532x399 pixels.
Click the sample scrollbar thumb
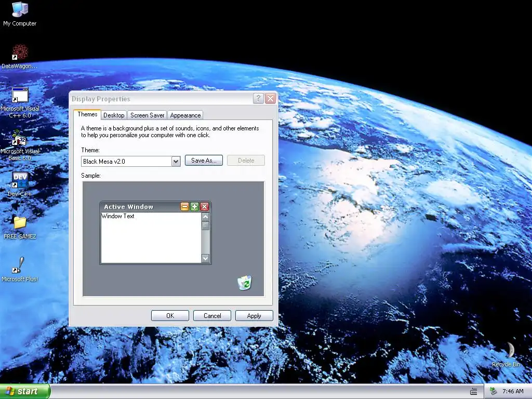205,225
